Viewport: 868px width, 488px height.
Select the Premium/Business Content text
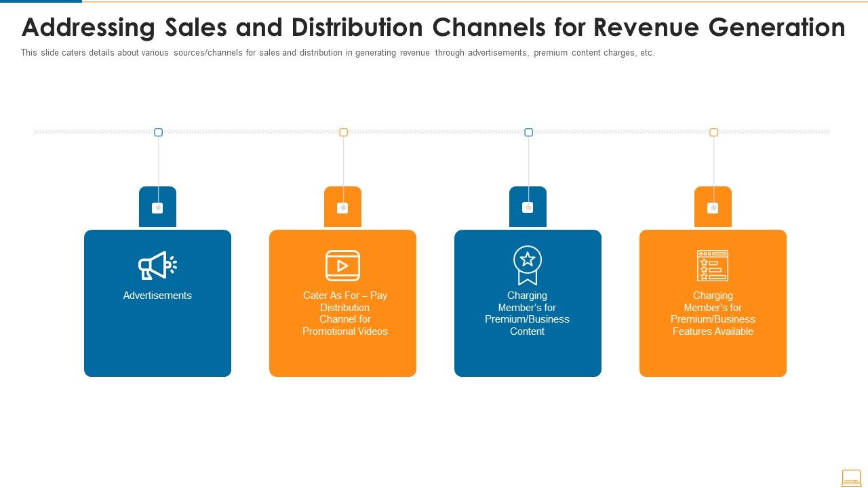click(x=528, y=313)
